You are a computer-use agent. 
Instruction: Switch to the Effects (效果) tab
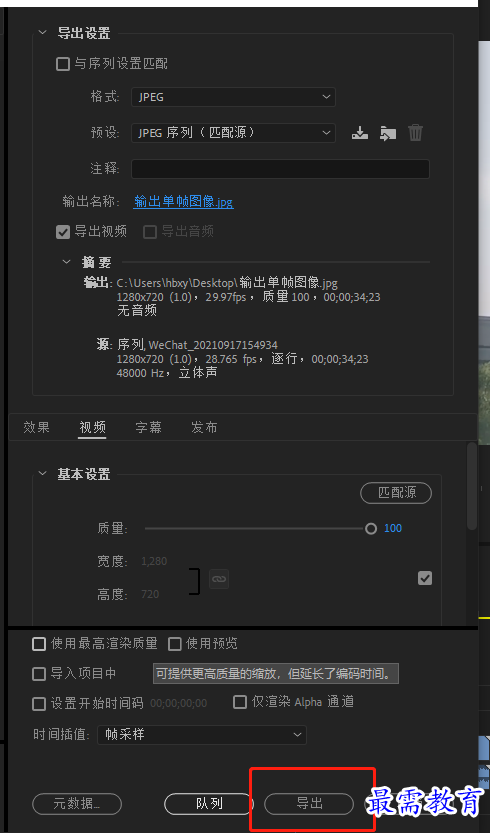tap(37, 427)
